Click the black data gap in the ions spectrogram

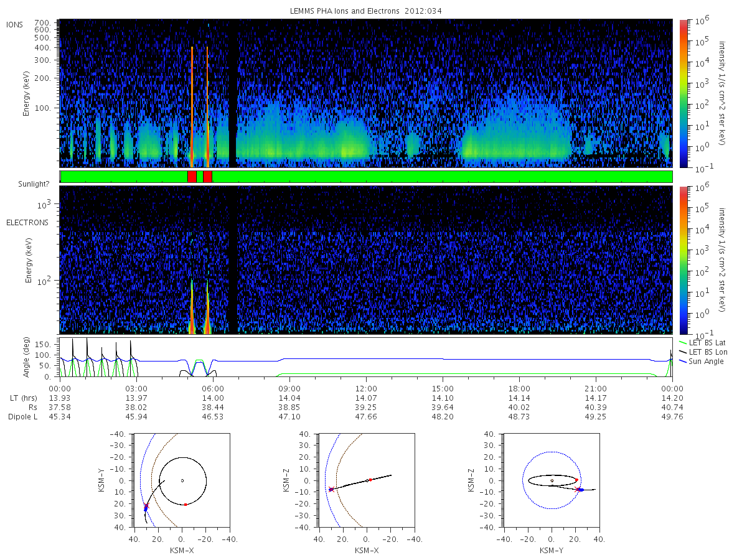pyautogui.click(x=233, y=93)
